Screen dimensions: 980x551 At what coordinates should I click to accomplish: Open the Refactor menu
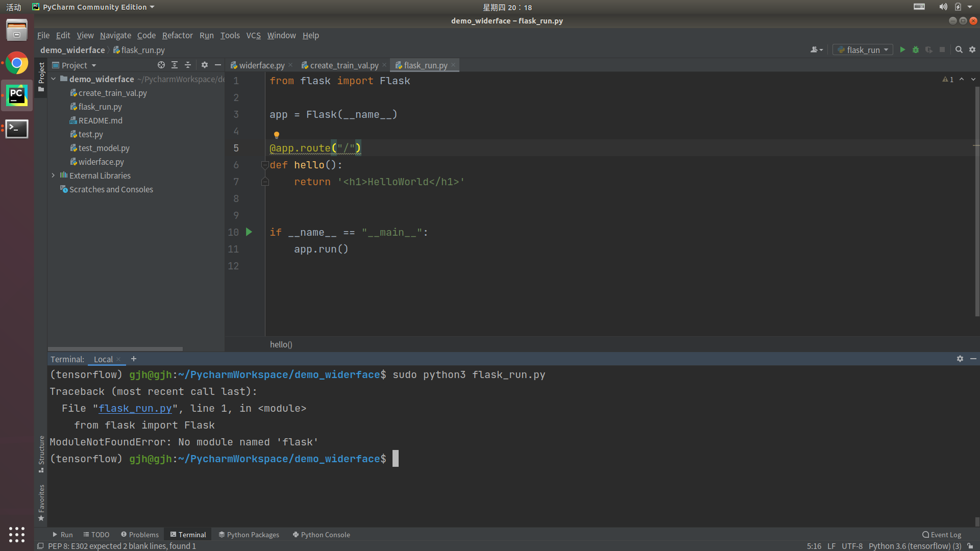pos(177,35)
